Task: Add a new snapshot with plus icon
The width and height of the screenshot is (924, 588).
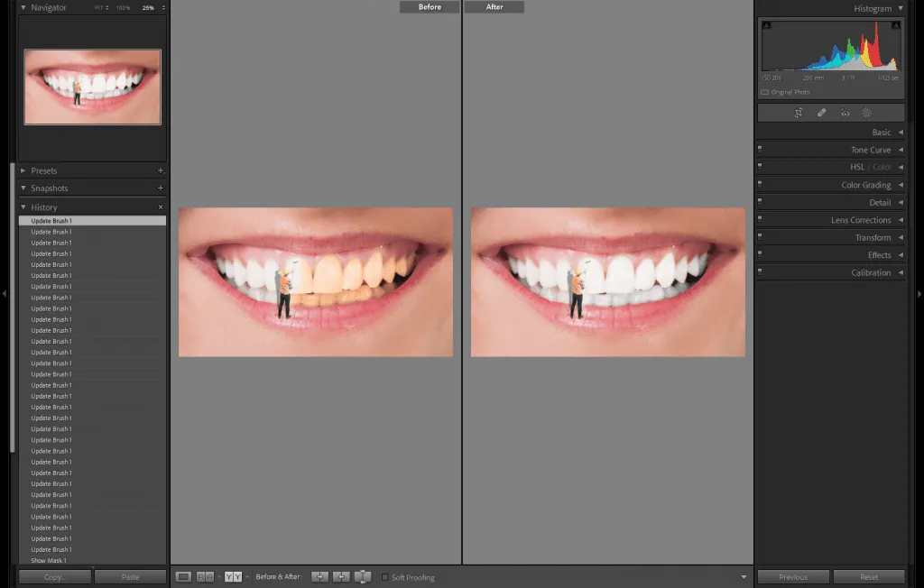Action: pos(161,188)
